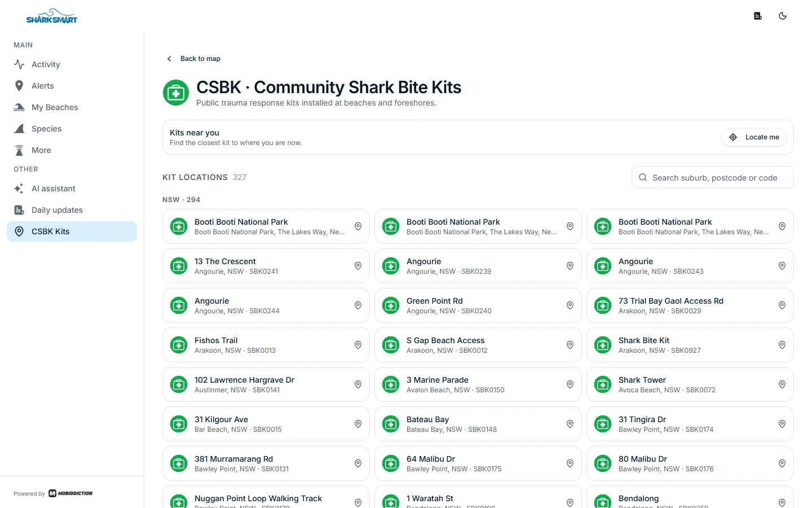Viewport: 812px width, 508px height.
Task: Click map pin for Shark Tower
Action: click(x=782, y=384)
